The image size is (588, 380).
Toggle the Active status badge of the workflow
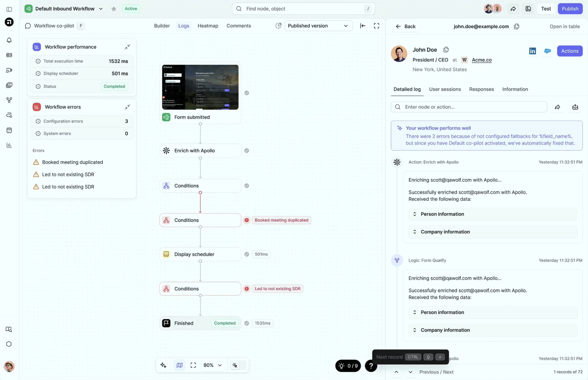point(131,8)
